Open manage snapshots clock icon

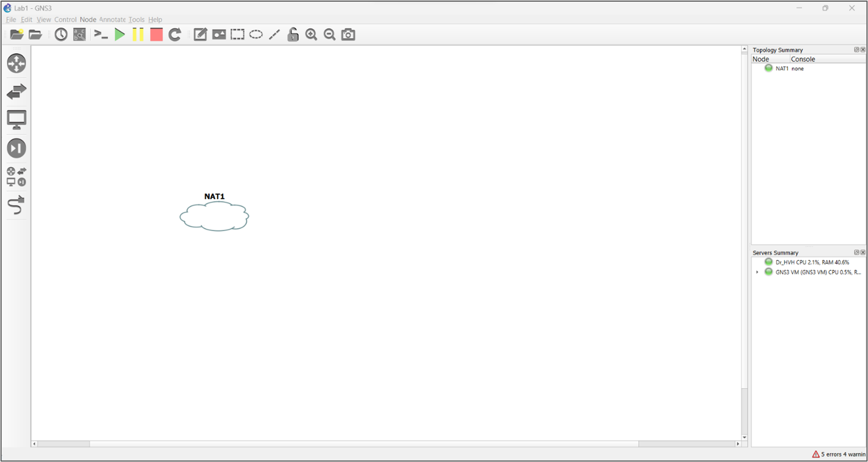tap(61, 34)
